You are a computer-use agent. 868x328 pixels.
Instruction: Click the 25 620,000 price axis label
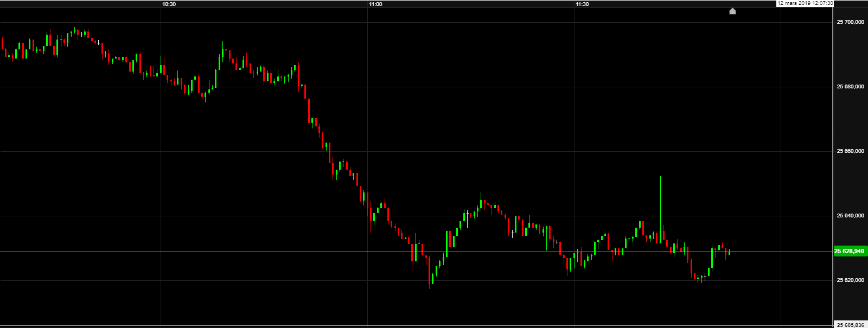(851, 280)
